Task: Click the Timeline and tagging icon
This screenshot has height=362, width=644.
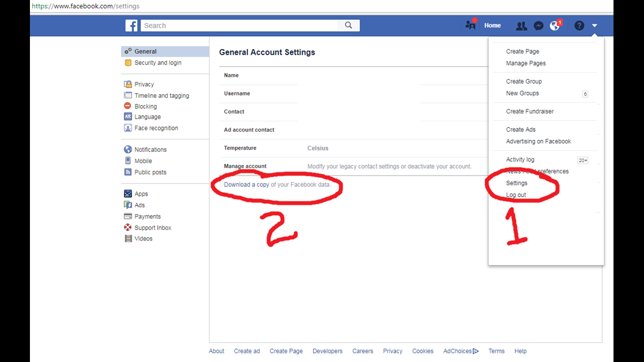Action: (128, 95)
